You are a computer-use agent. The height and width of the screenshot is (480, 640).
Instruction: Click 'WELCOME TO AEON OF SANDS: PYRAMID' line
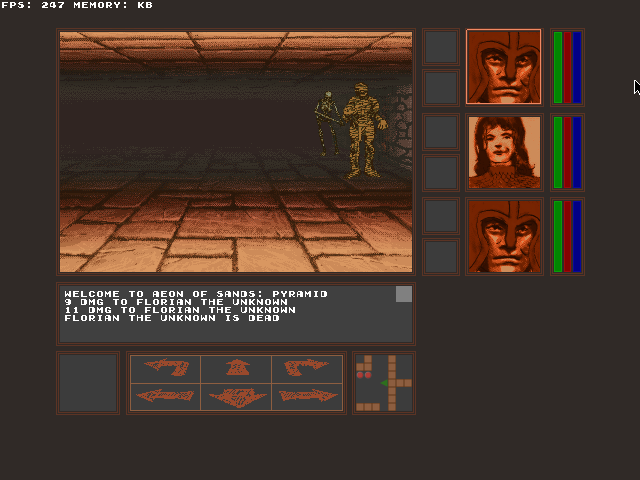(x=196, y=294)
